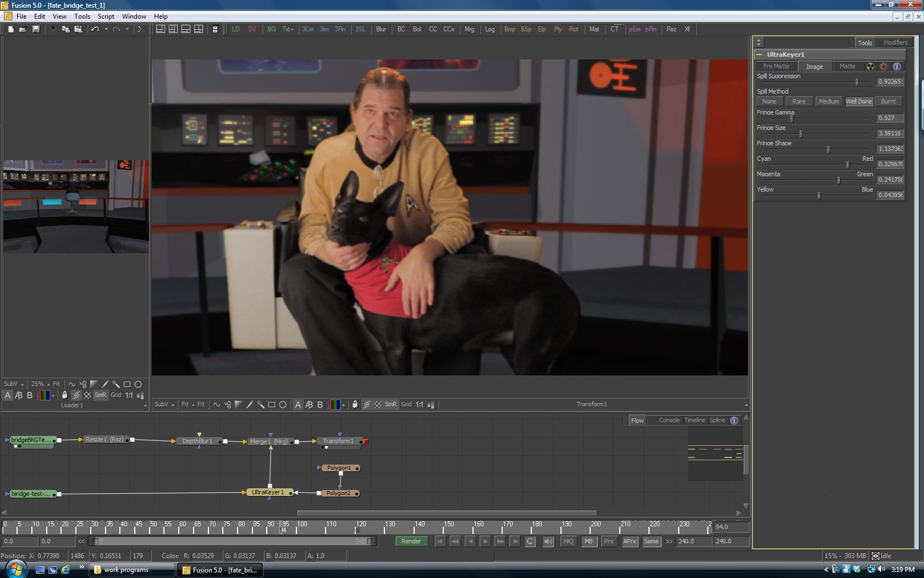Collapse the UltraKeyer1 tool header
The height and width of the screenshot is (578, 924).
pos(760,54)
